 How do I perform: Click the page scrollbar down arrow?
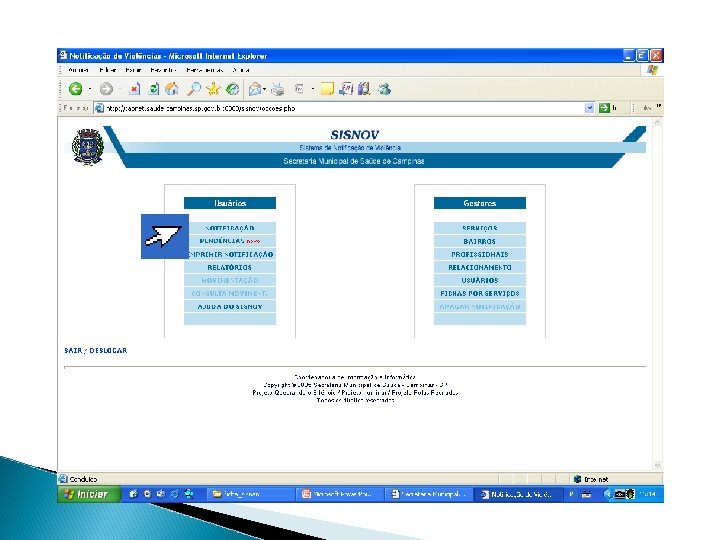pyautogui.click(x=657, y=465)
